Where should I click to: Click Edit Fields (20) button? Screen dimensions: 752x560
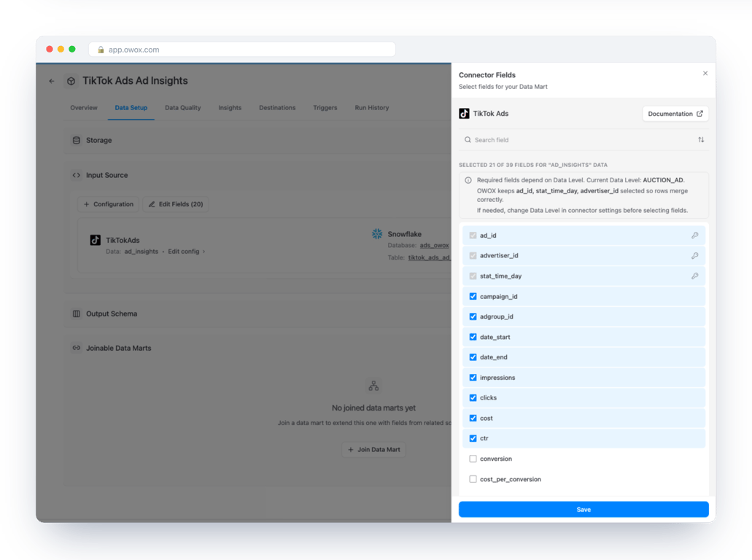[176, 204]
